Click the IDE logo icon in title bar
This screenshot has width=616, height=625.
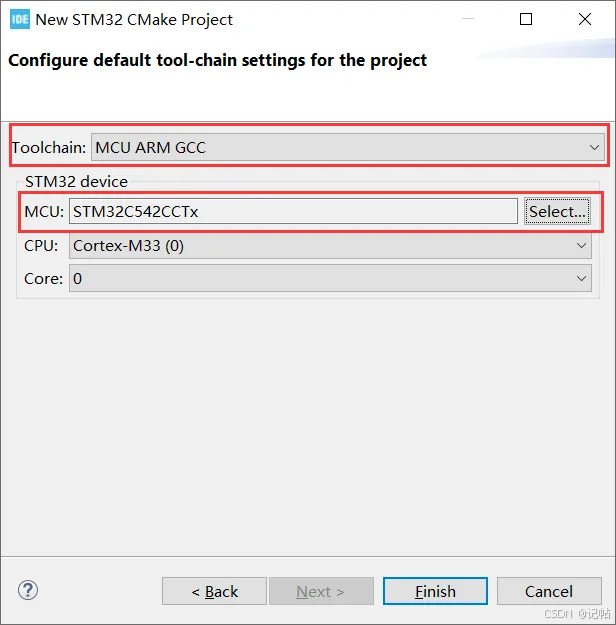click(x=20, y=19)
